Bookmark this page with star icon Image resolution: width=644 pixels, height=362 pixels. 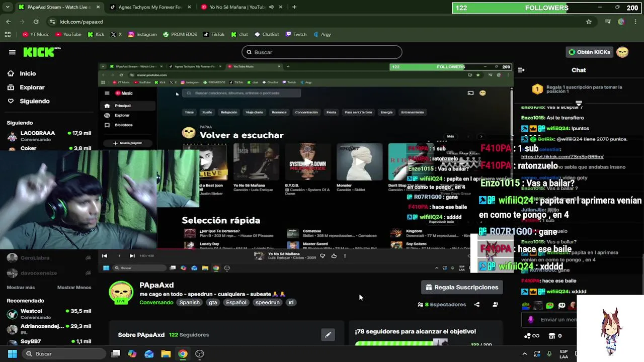tap(589, 22)
